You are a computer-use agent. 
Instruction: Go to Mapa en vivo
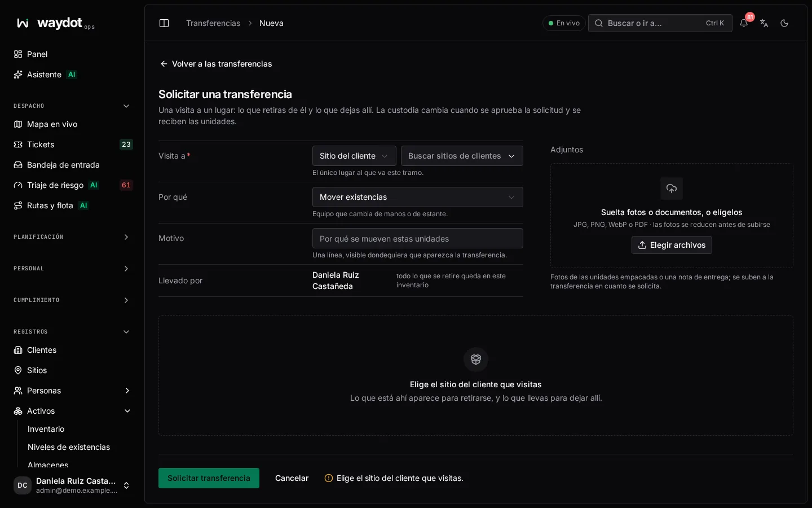72,124
